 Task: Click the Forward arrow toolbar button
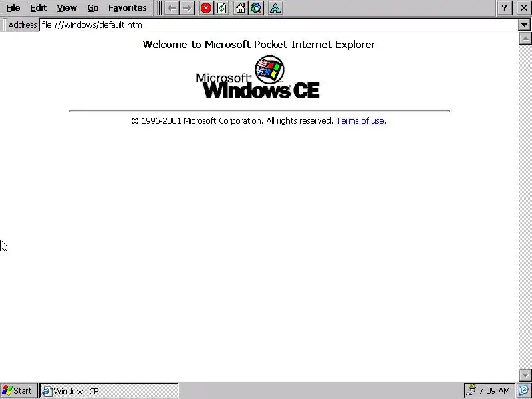187,8
